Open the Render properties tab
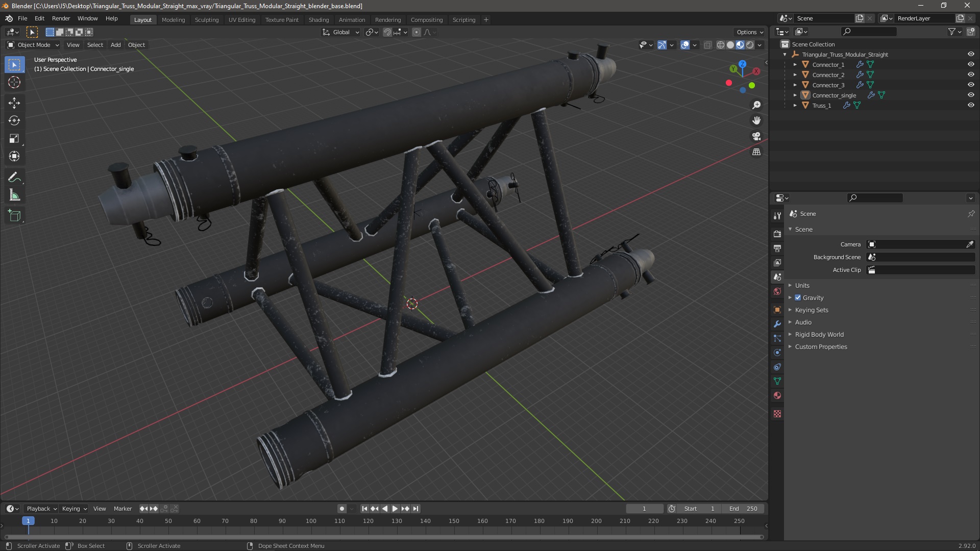The height and width of the screenshot is (551, 980). click(x=777, y=234)
